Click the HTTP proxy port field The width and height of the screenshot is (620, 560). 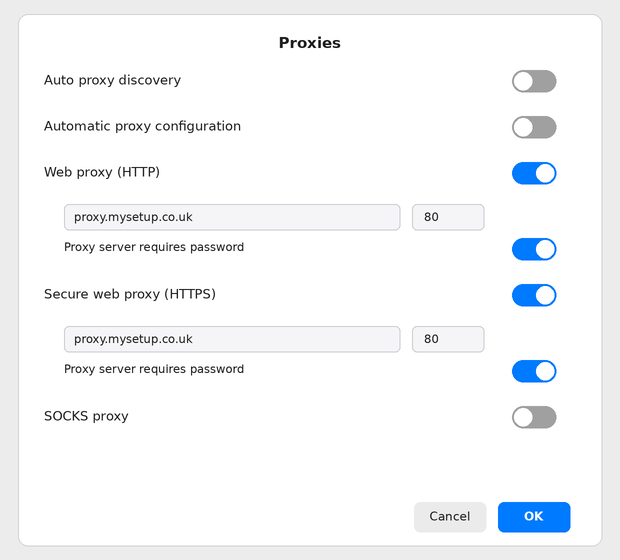(x=448, y=217)
